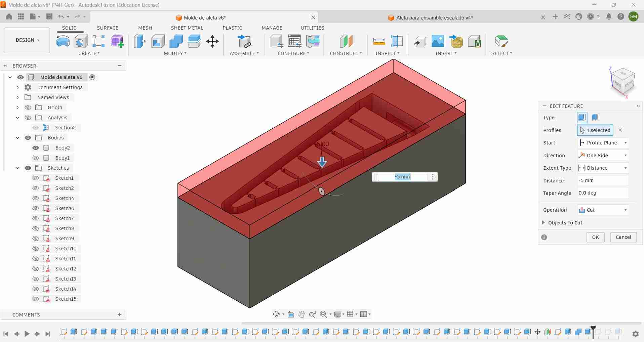Click the Undo arrow
644x342 pixels.
click(x=61, y=16)
